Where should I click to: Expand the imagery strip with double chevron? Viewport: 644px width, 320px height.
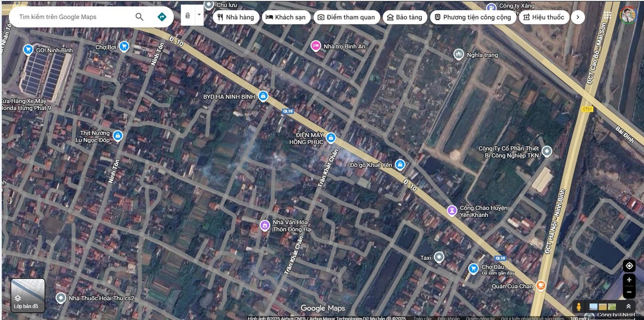point(628,307)
